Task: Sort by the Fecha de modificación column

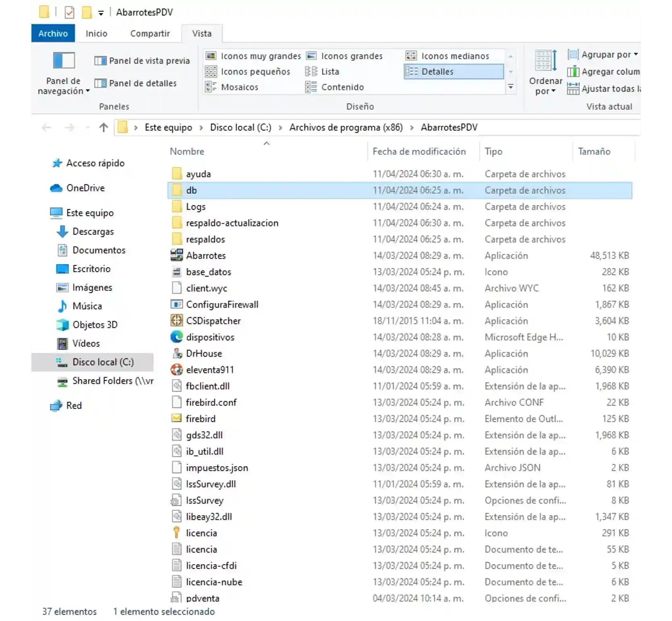Action: pos(419,152)
